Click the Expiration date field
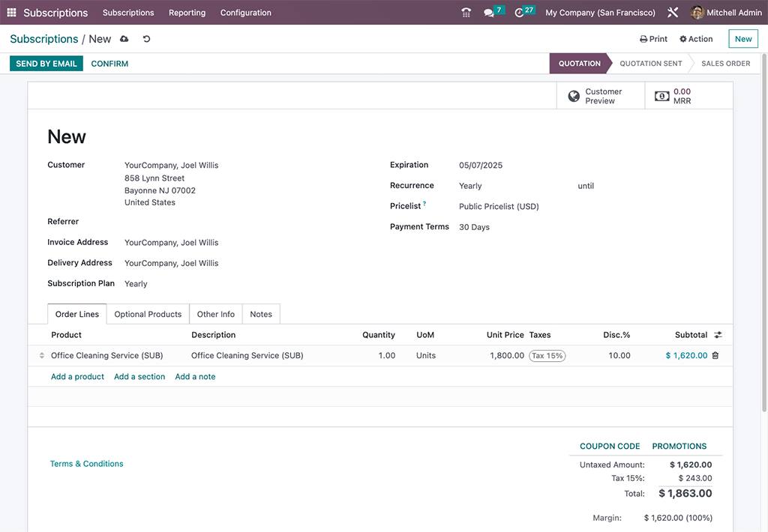The image size is (768, 532). coord(479,165)
